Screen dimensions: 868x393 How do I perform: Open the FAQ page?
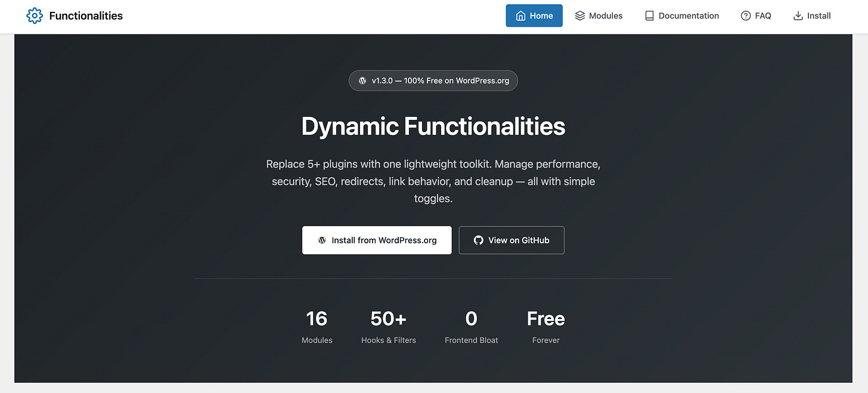pyautogui.click(x=756, y=16)
